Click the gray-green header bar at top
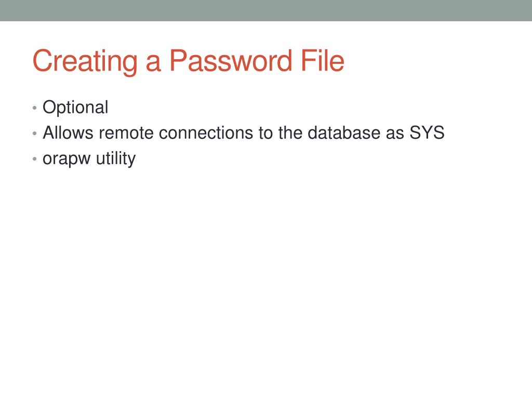 coord(266,10)
